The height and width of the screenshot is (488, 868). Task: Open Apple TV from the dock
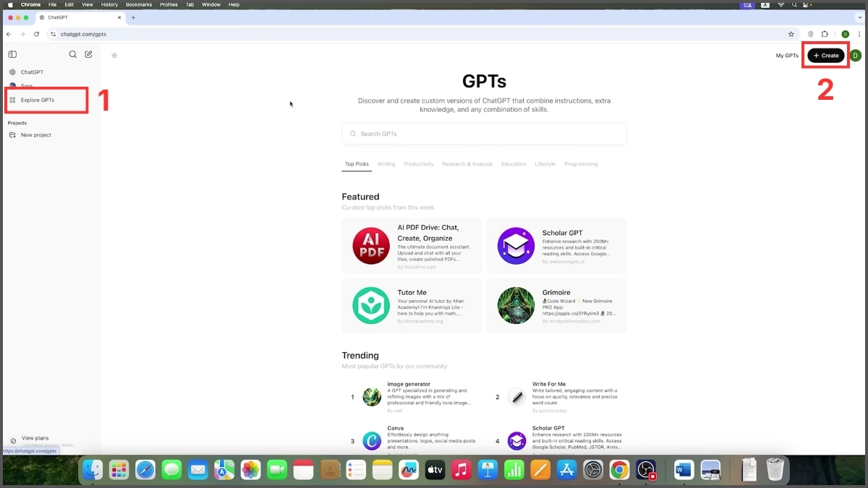tap(435, 470)
